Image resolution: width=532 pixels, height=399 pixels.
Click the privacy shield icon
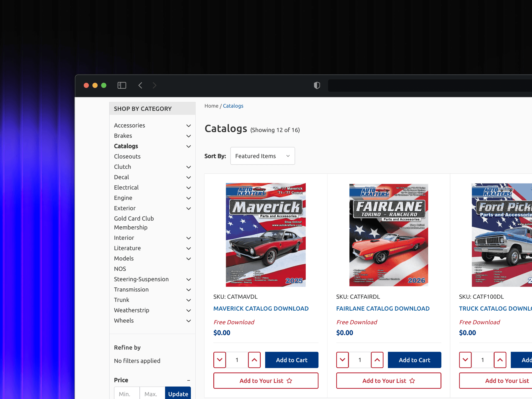click(x=317, y=85)
